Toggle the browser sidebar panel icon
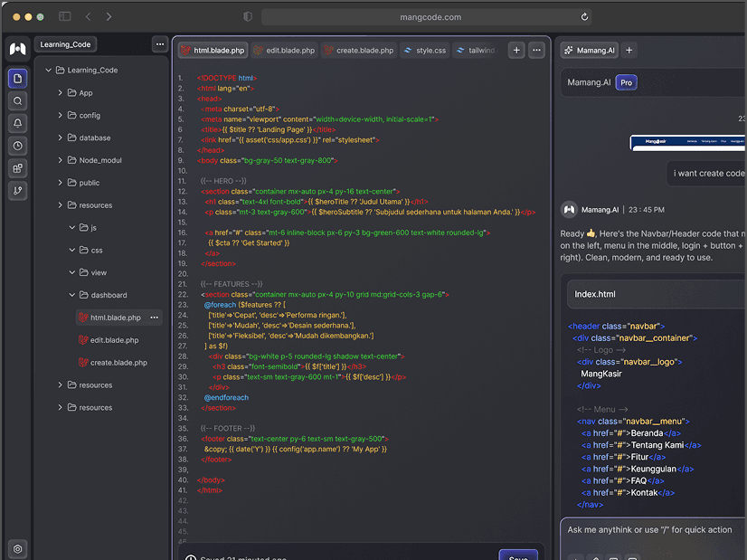This screenshot has width=747, height=560. point(65,16)
